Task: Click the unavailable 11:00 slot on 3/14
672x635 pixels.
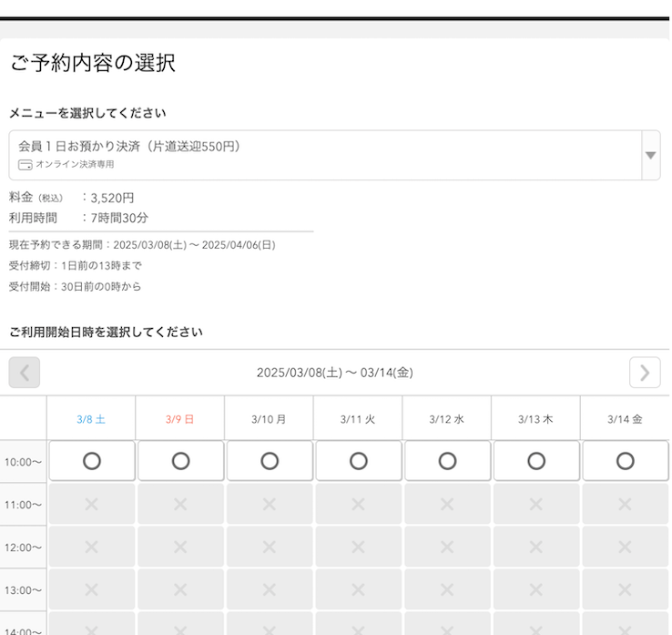Action: 626,504
